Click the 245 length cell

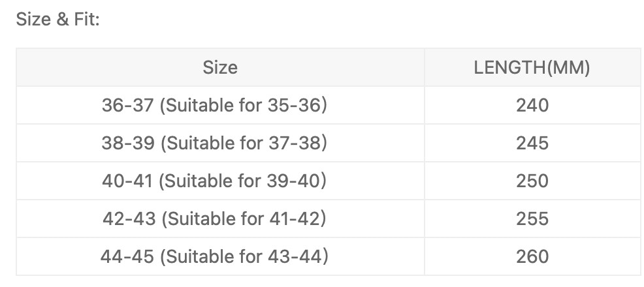coord(532,143)
